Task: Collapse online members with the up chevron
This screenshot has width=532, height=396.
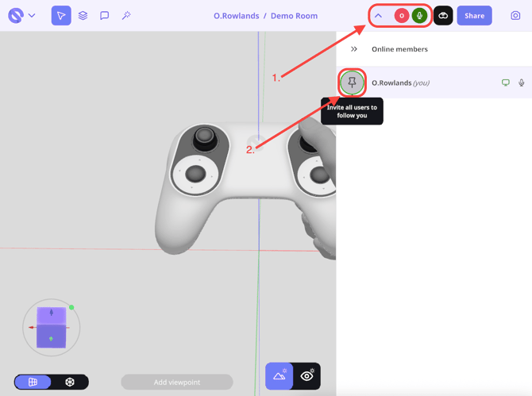Action: tap(379, 16)
